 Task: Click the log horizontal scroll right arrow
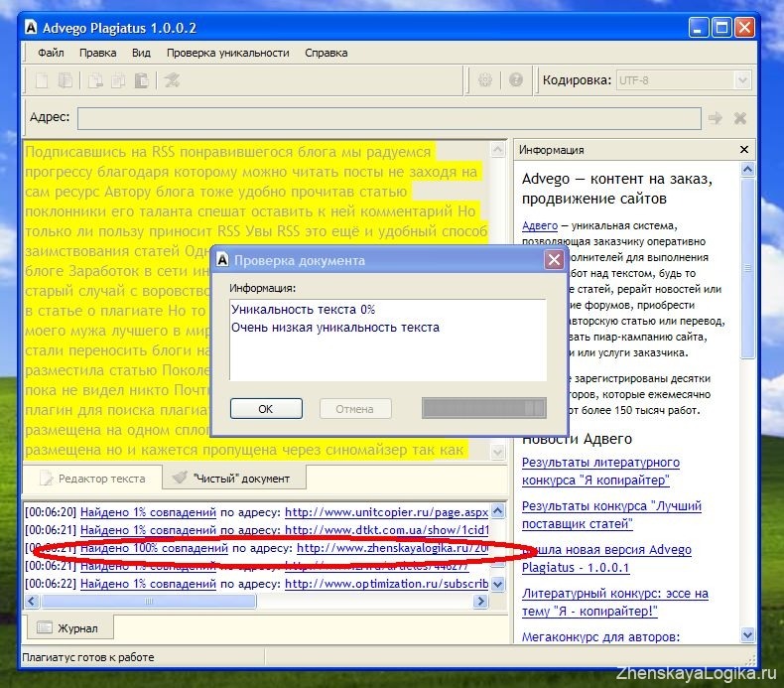[x=481, y=601]
